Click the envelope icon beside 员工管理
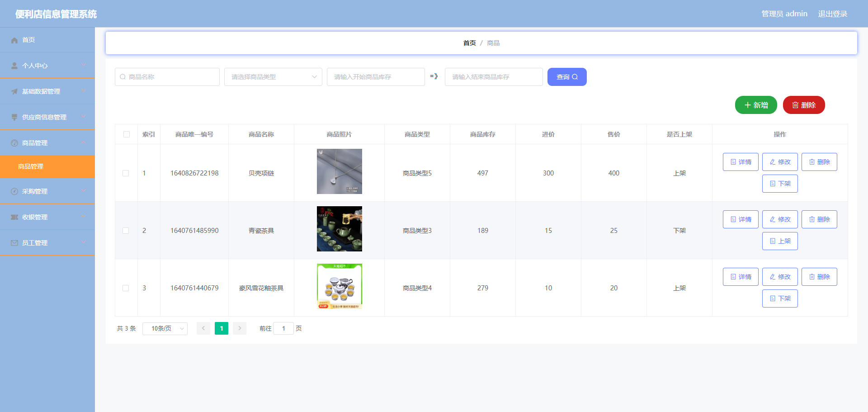This screenshot has height=412, width=868. (14, 243)
